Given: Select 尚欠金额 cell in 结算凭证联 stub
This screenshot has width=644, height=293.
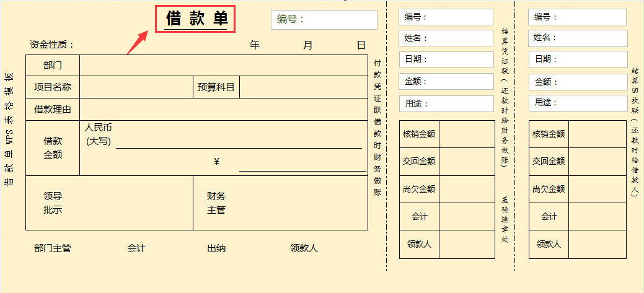Looking at the screenshot, I should pos(419,189).
